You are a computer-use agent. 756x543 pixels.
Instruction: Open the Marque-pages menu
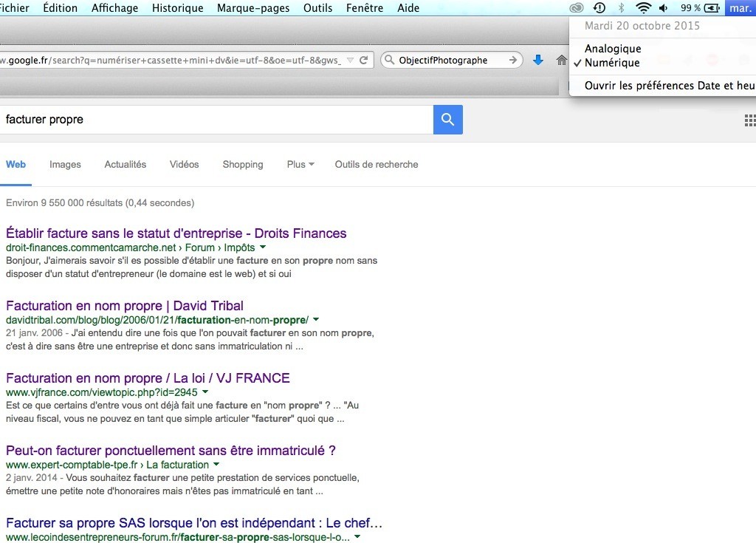pos(253,7)
